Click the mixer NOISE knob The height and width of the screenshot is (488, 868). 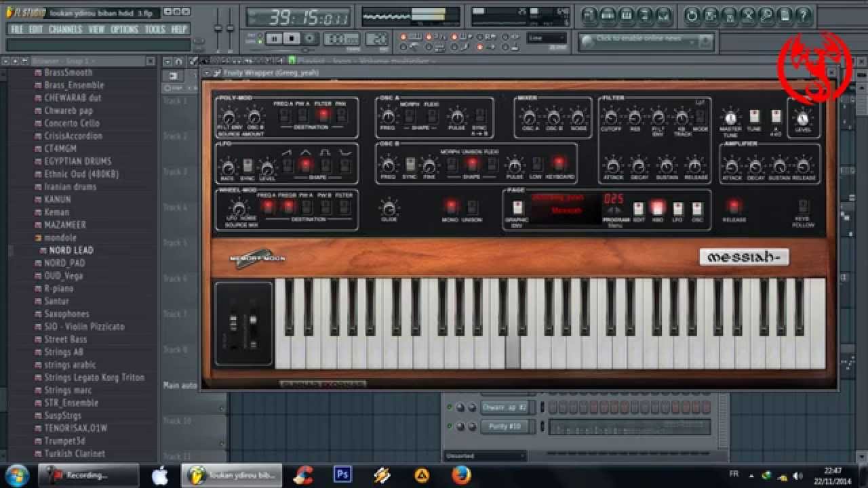[578, 117]
